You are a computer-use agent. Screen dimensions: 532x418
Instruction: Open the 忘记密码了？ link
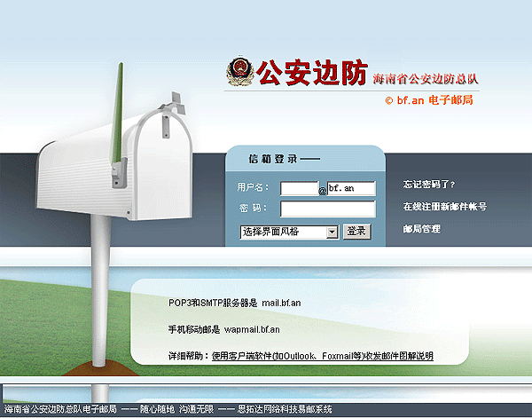click(x=429, y=185)
